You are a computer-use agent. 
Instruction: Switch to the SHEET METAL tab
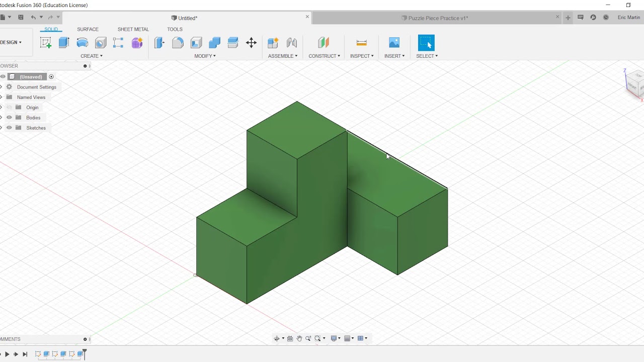pyautogui.click(x=133, y=29)
